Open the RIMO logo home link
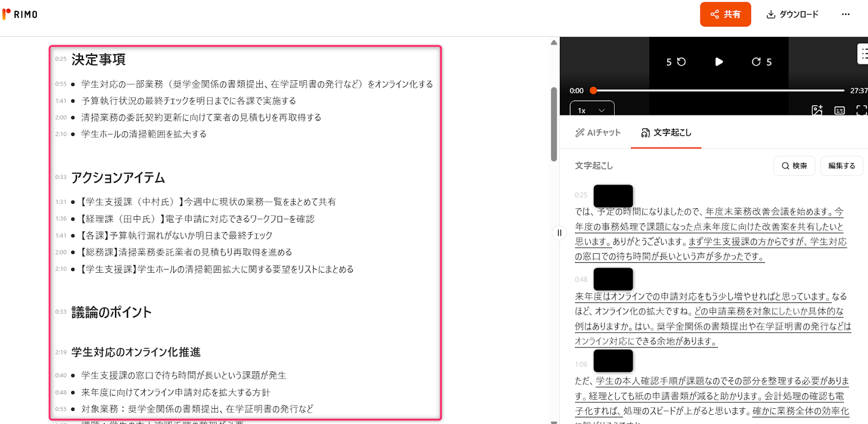The width and height of the screenshot is (868, 424). 20,14
